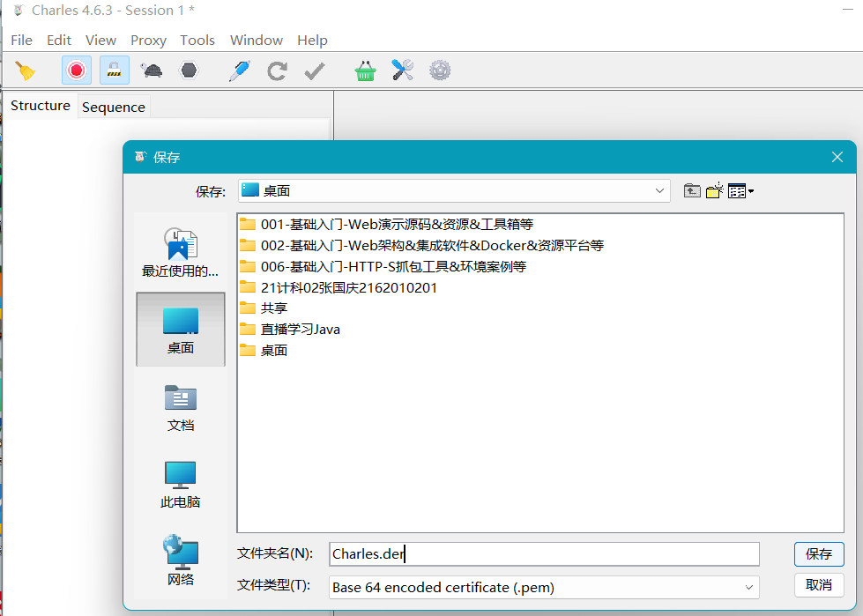Switch to the Sequence tab

114,107
